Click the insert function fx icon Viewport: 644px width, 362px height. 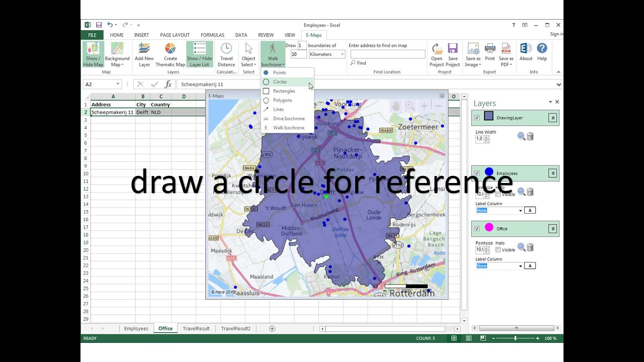tap(168, 84)
